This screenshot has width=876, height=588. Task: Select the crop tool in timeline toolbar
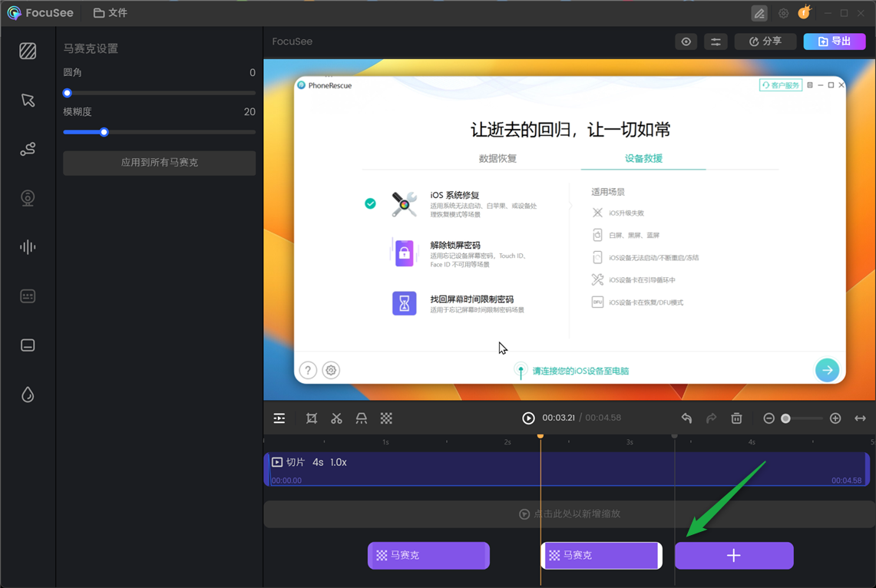click(311, 418)
